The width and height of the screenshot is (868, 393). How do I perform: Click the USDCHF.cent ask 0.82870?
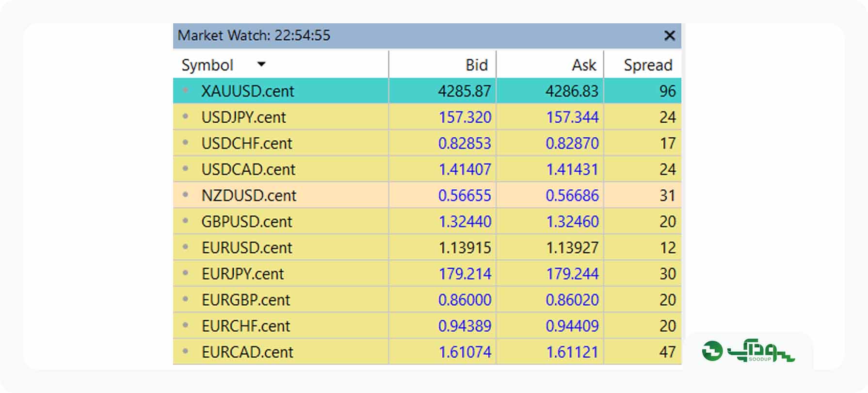point(572,144)
